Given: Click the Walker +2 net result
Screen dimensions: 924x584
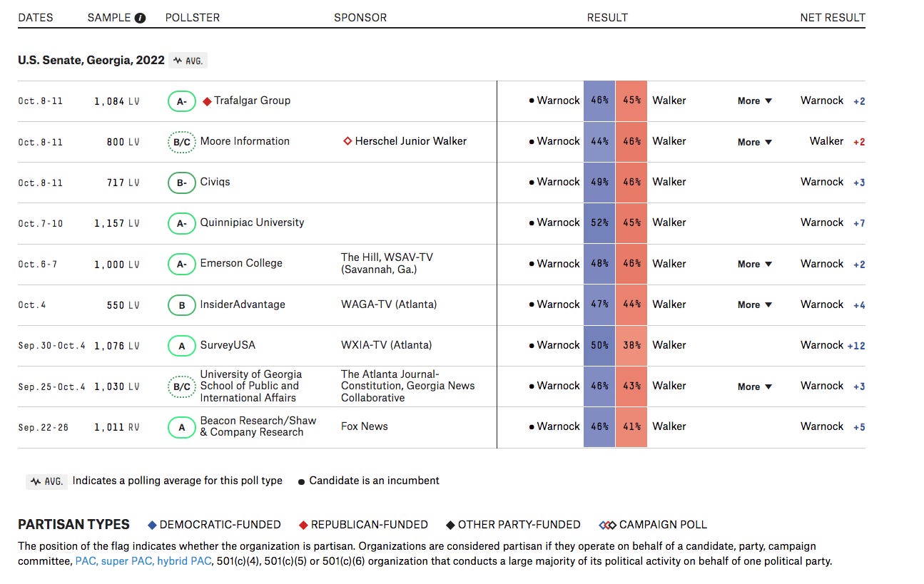Looking at the screenshot, I should click(x=837, y=141).
